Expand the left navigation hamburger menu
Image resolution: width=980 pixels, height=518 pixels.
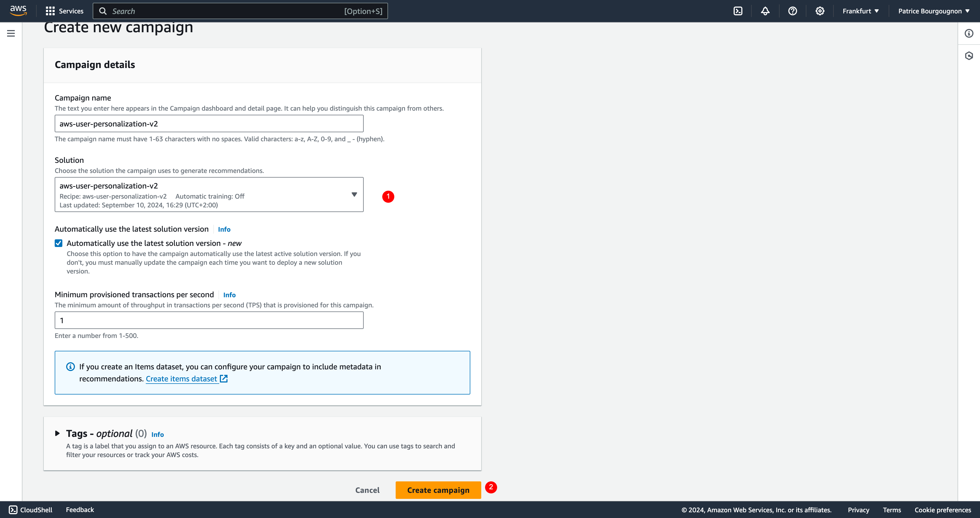click(x=11, y=33)
